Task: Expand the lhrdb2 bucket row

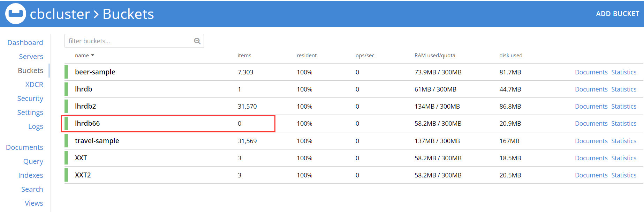Action: coord(354,106)
